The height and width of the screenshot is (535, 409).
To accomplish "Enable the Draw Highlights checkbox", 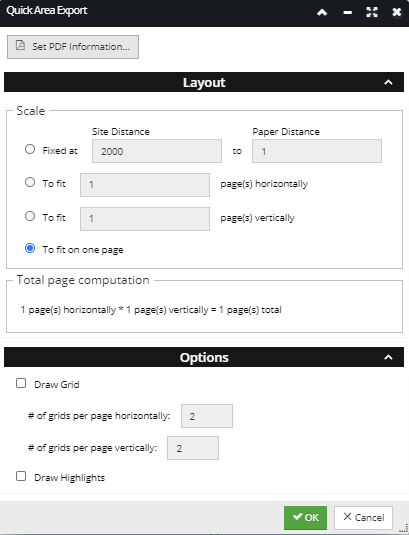I will coord(21,476).
